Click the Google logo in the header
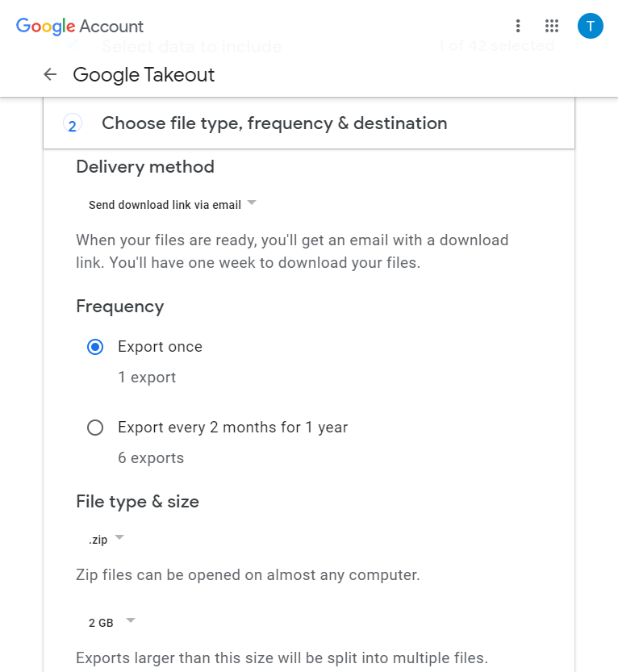This screenshot has height=672, width=618. click(x=44, y=26)
